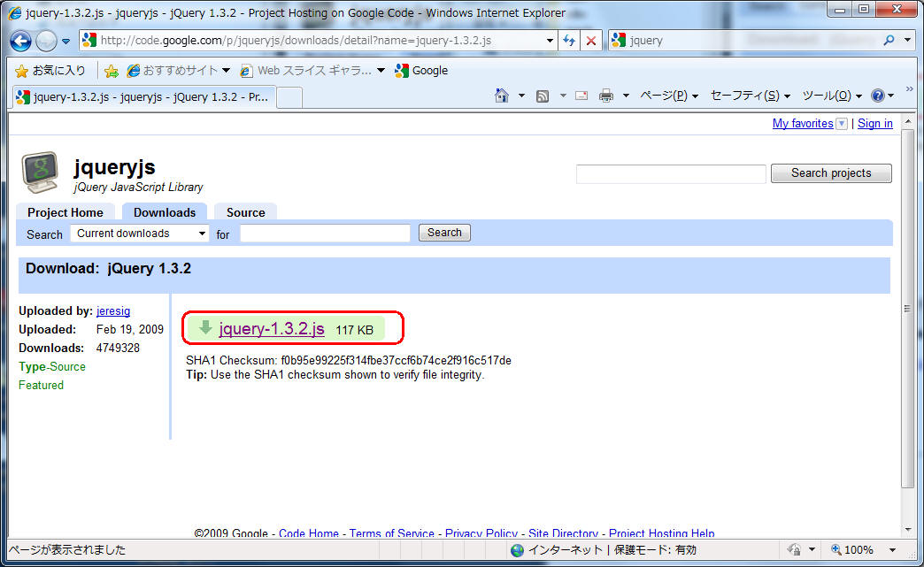Open the Current downloads dropdown

pyautogui.click(x=140, y=234)
